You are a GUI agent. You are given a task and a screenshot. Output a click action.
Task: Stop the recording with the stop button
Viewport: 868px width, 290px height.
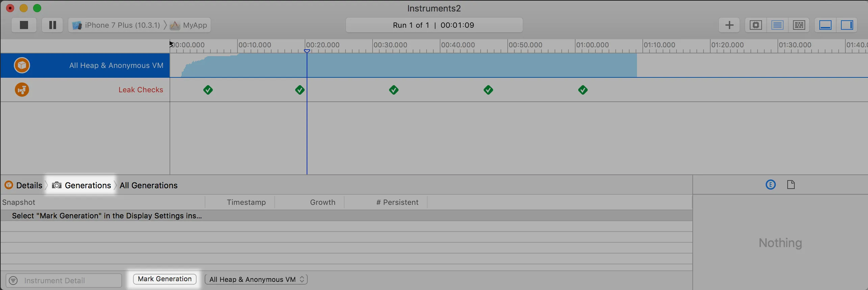(x=24, y=25)
